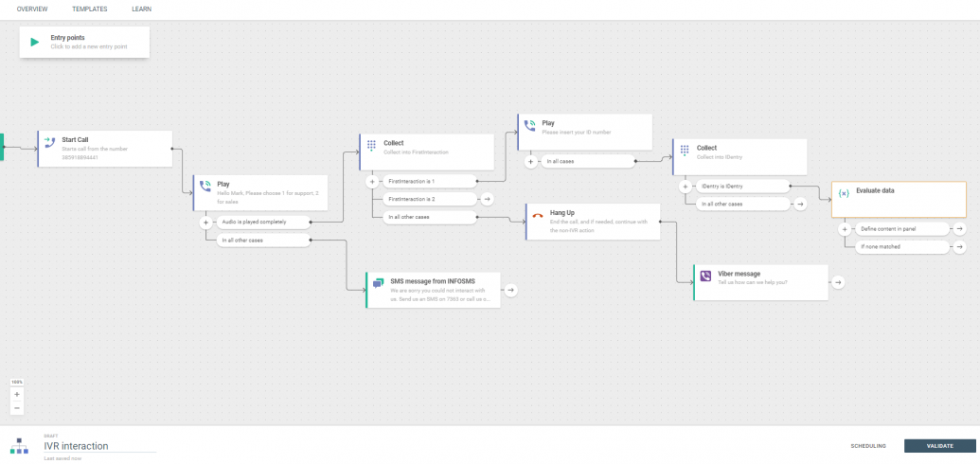Click the first Play node phone icon
This screenshot has width=980, height=464.
coord(205,187)
